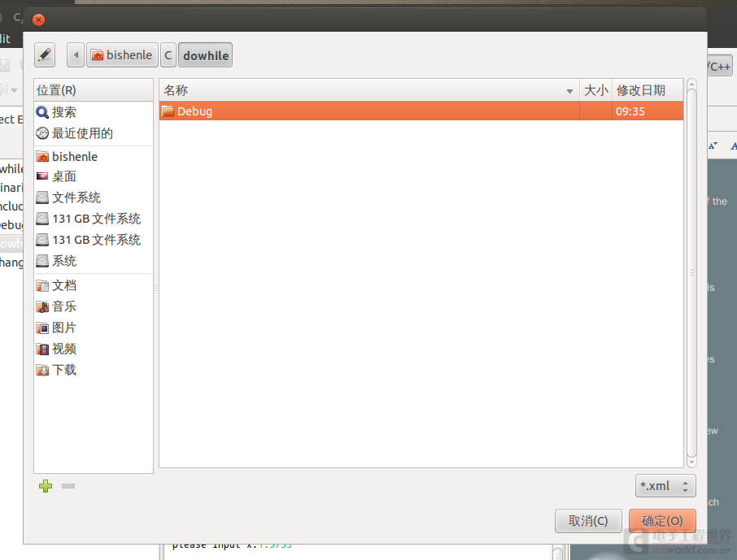This screenshot has height=560, width=737.
Task: Open the *.xml file filter dropdown
Action: tap(665, 486)
